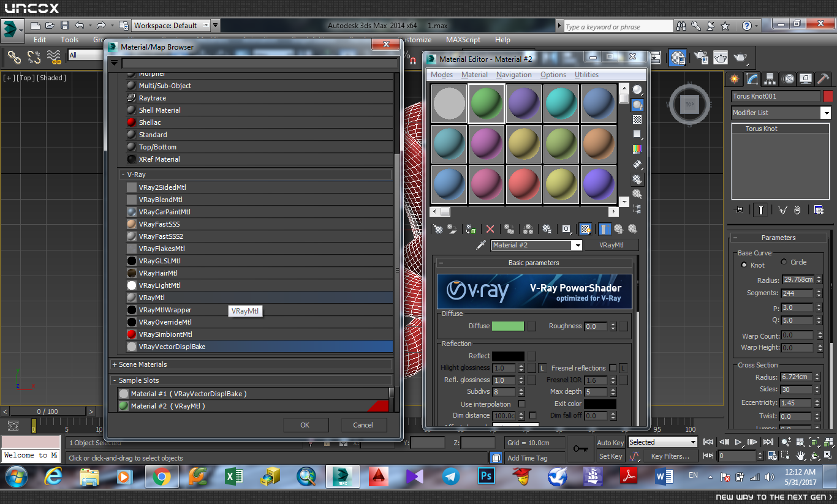Select the Knot base curve radio button
This screenshot has height=504, width=837.
click(x=744, y=265)
